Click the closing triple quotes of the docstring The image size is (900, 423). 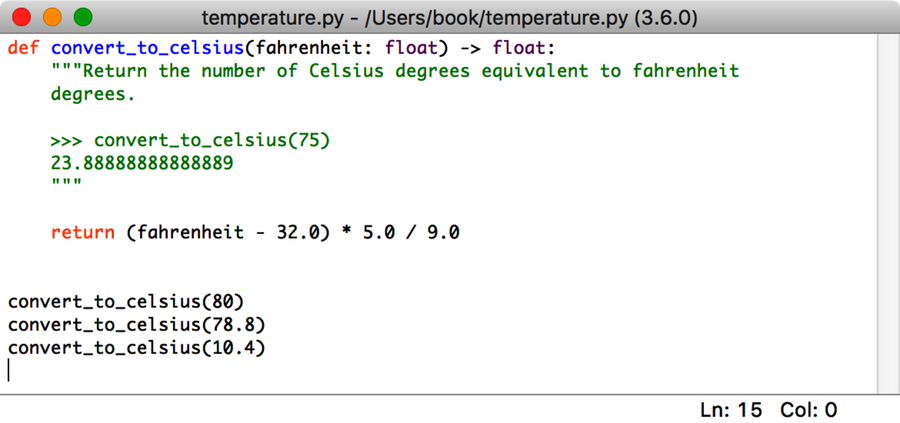67,184
